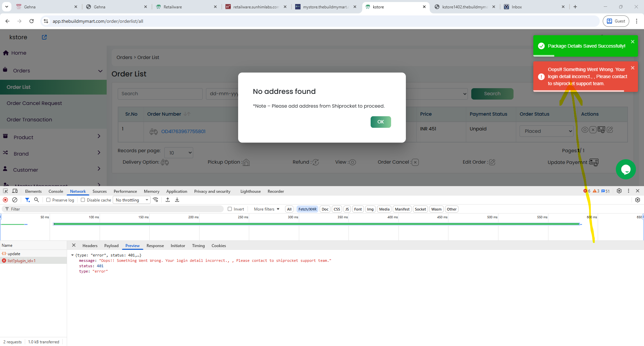Select the update request
The width and height of the screenshot is (644, 346).
pyautogui.click(x=33, y=254)
